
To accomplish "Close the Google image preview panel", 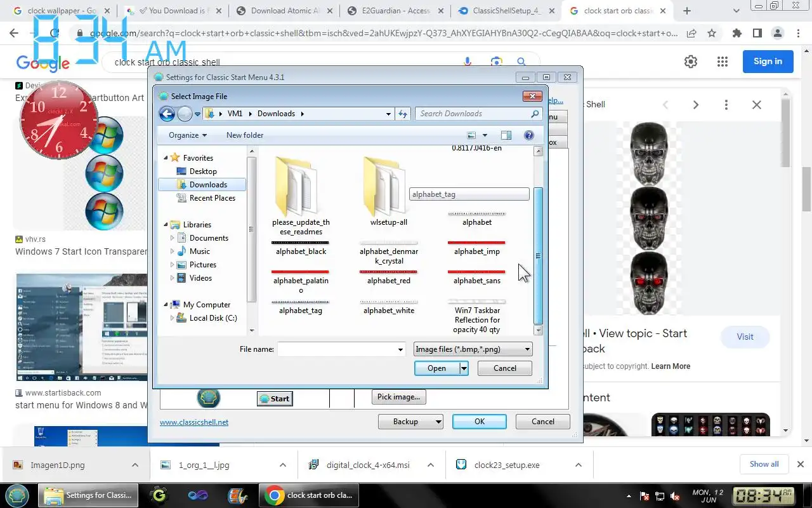I will pyautogui.click(x=757, y=105).
